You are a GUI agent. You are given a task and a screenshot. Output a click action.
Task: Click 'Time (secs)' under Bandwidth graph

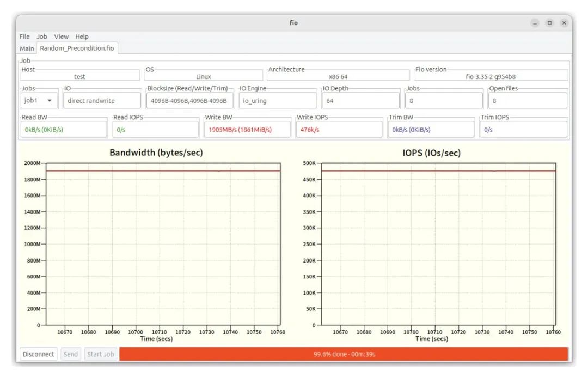156,339
